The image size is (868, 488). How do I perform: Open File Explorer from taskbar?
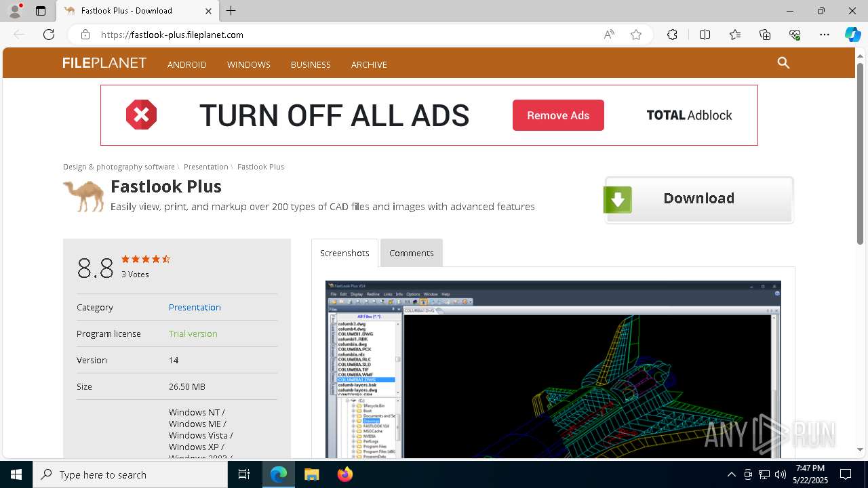[x=311, y=474]
